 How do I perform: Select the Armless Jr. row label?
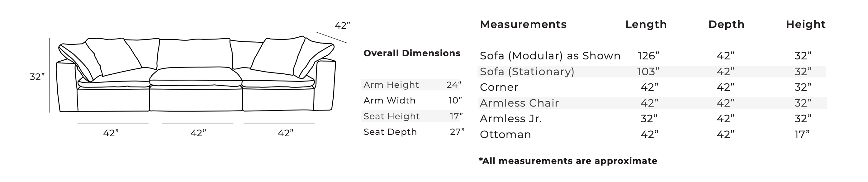click(510, 119)
